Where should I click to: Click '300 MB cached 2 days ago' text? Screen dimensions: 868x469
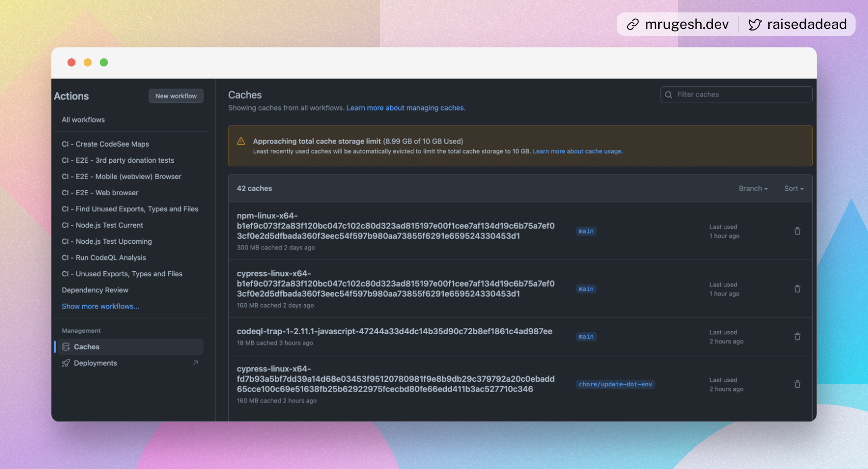[276, 248]
